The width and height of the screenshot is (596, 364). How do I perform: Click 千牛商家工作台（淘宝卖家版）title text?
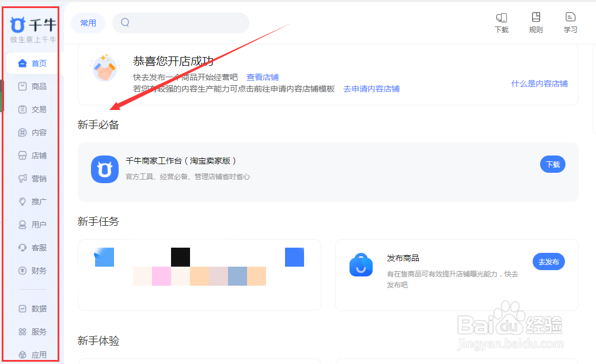click(181, 161)
